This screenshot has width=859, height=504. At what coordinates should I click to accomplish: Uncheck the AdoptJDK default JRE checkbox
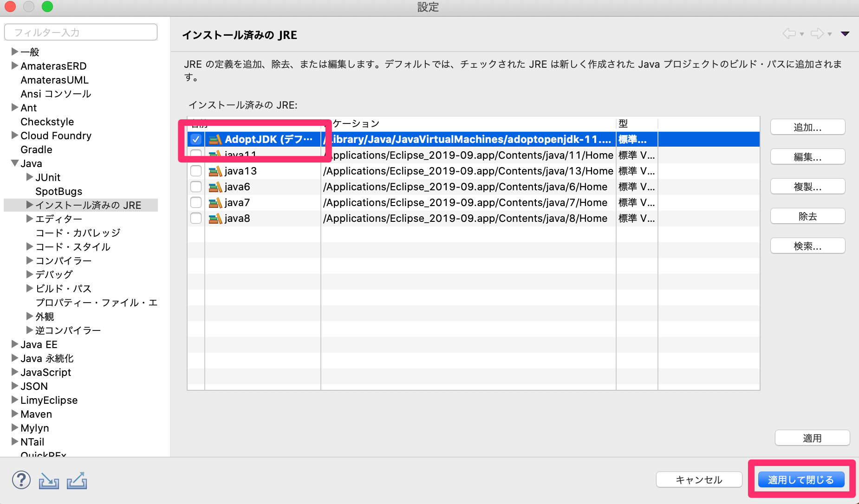coord(196,139)
